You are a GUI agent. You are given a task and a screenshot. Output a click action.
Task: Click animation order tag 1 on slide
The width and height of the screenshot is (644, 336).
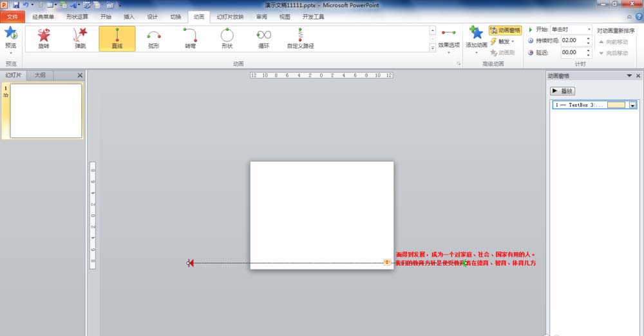[387, 262]
